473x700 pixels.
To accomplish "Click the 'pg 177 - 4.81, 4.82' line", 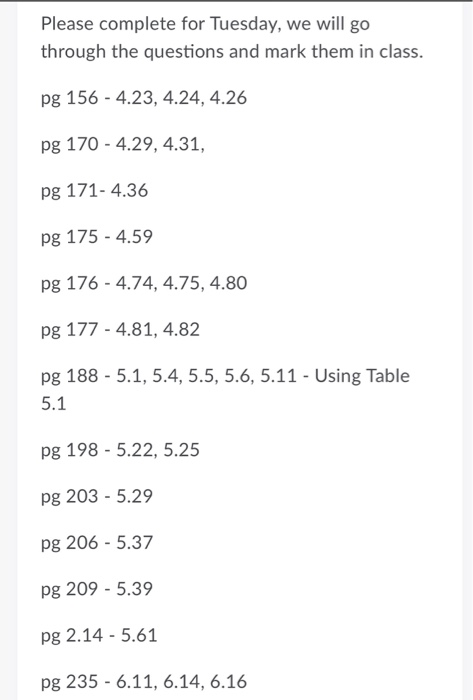I will click(120, 330).
